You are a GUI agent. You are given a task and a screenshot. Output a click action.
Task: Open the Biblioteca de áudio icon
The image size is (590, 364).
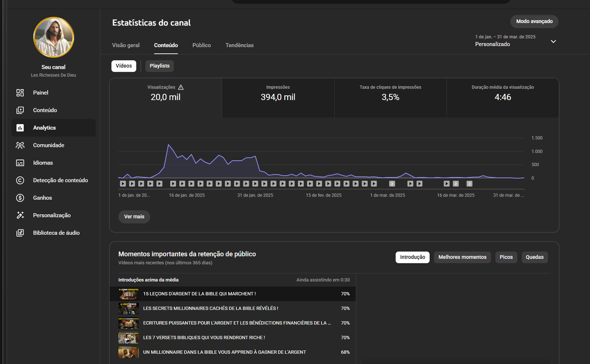pos(20,233)
